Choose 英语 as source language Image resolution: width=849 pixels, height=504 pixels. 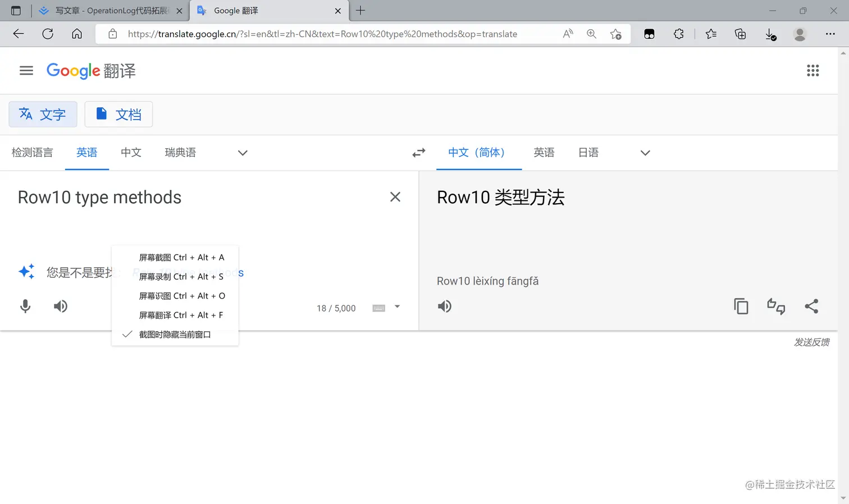pyautogui.click(x=86, y=153)
